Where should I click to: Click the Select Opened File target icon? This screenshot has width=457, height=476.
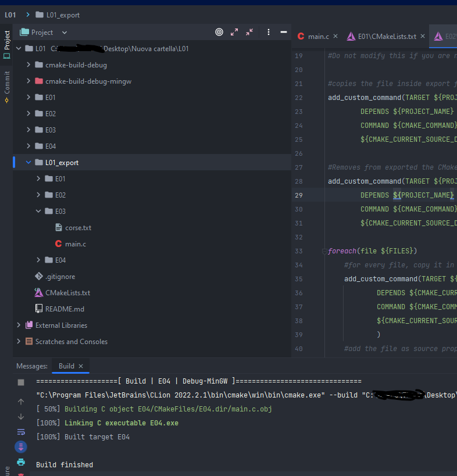click(219, 32)
